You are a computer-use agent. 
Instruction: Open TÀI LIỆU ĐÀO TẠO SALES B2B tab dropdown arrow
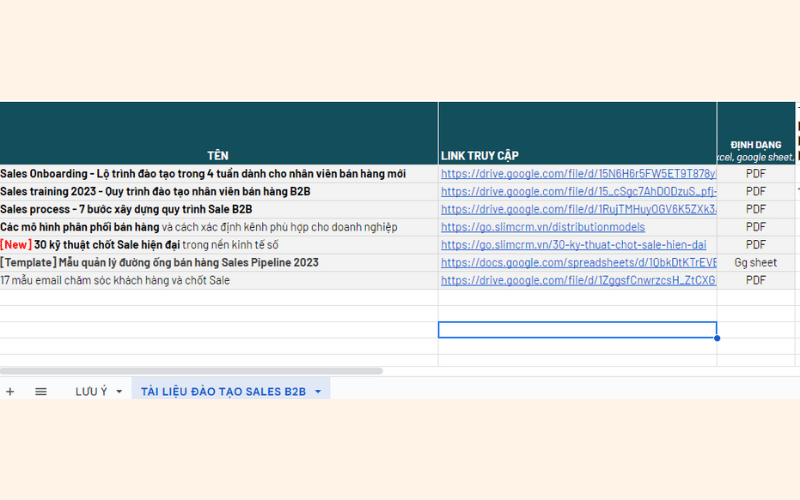[318, 391]
